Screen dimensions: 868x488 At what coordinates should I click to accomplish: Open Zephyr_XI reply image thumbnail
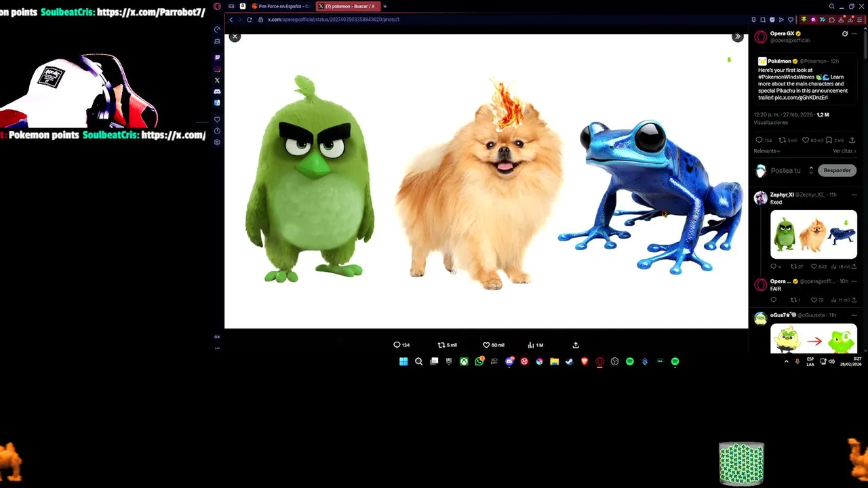coord(814,235)
